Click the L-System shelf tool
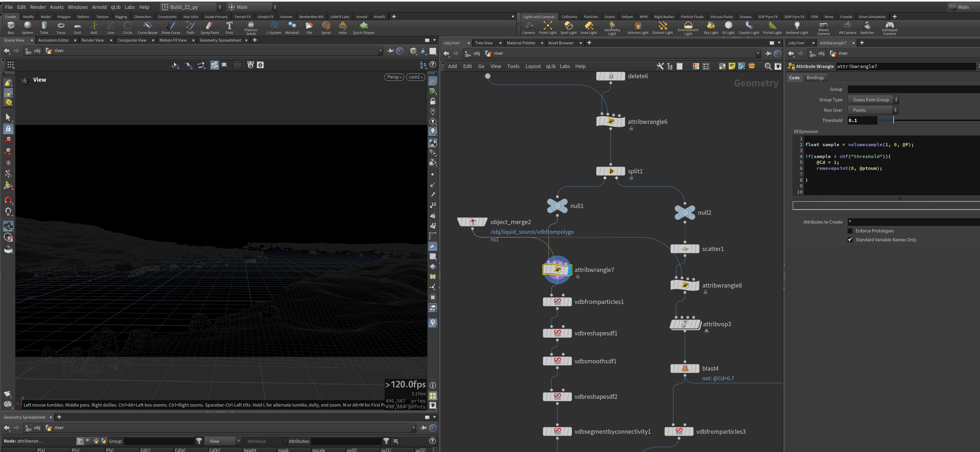 [x=274, y=28]
